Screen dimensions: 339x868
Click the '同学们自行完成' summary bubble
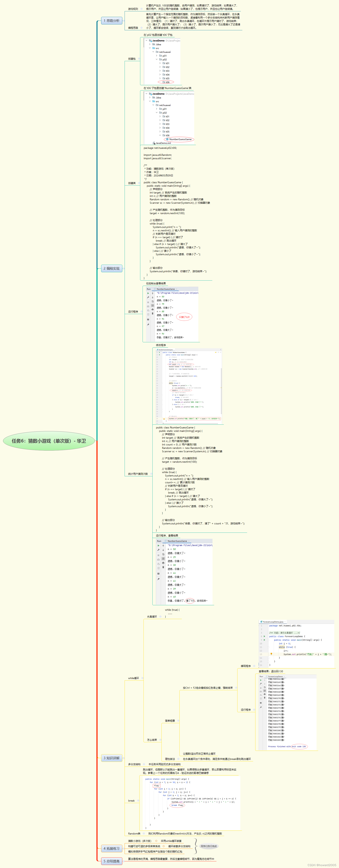tap(209, 846)
